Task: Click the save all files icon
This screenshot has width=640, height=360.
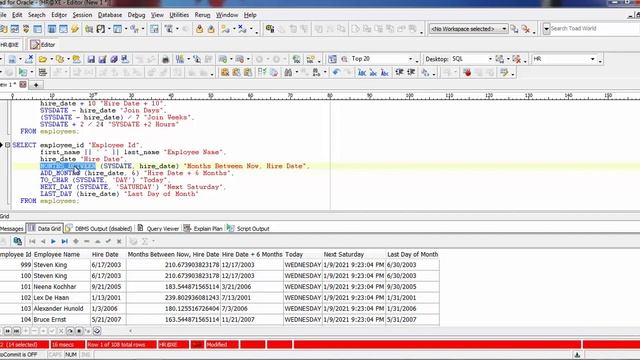Action: [x=113, y=59]
